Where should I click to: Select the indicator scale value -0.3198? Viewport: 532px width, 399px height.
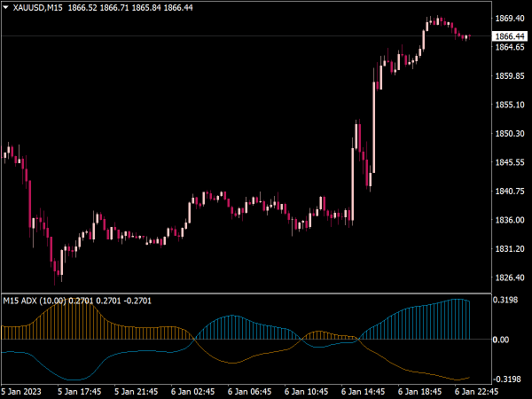pos(506,379)
